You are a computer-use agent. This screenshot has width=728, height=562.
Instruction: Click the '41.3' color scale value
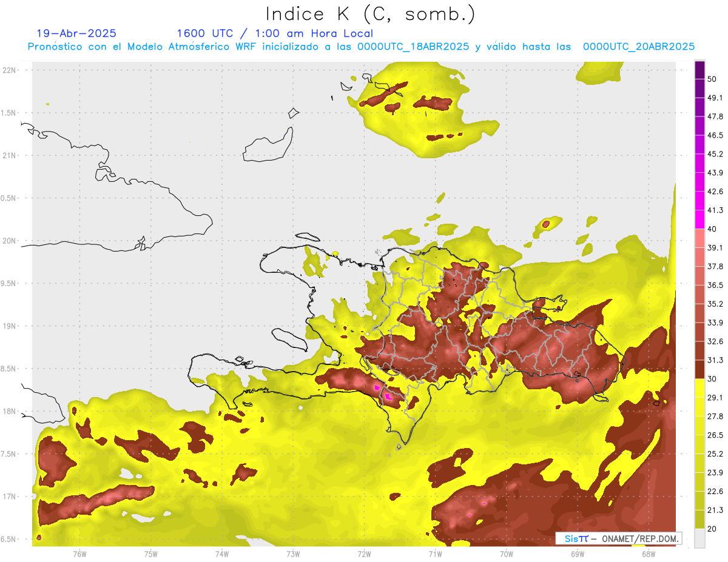point(716,210)
